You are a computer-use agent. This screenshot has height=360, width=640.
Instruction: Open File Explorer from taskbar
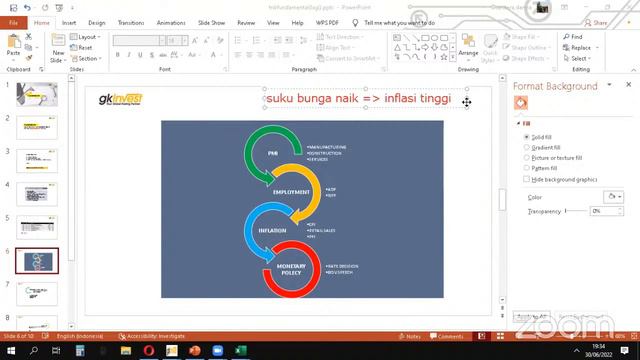click(126, 351)
